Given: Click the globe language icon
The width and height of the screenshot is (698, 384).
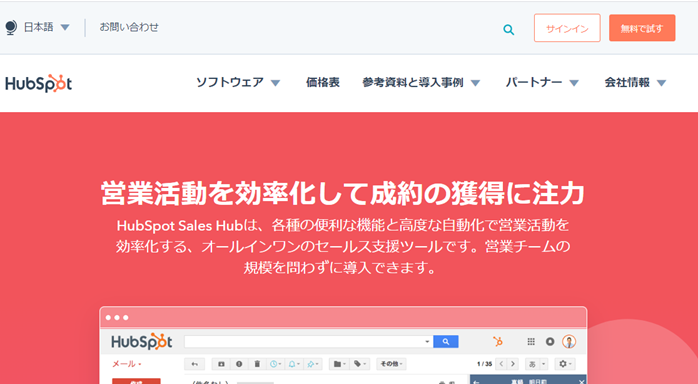Looking at the screenshot, I should coord(11,28).
